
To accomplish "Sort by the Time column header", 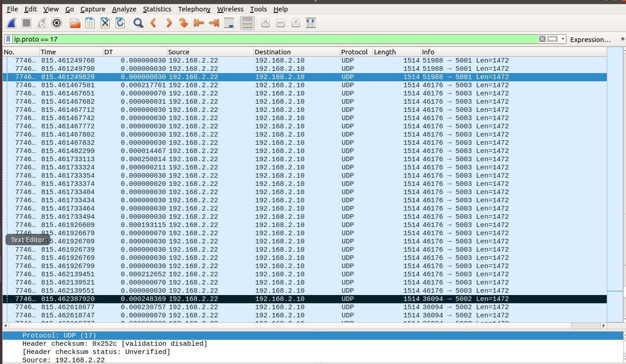I will click(x=71, y=52).
